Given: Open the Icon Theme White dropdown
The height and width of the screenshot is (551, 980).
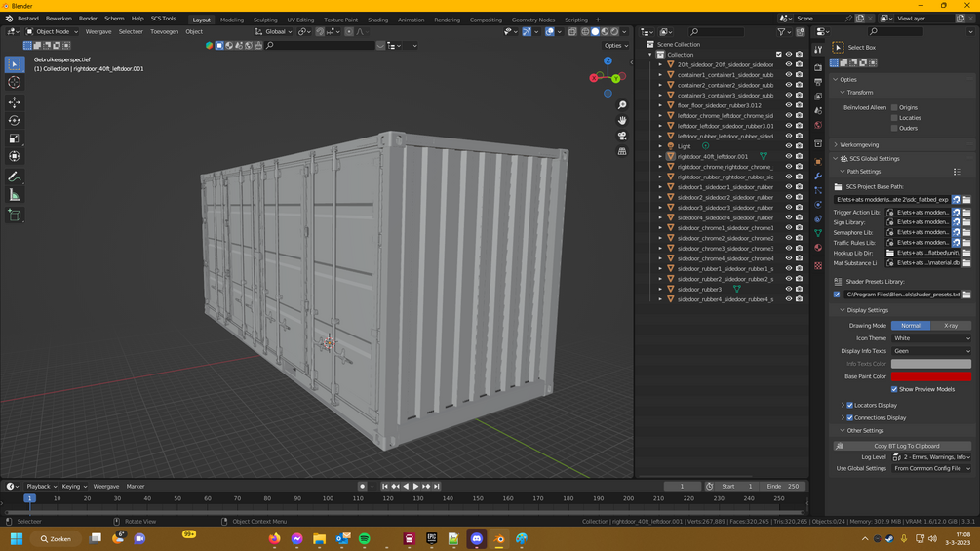Looking at the screenshot, I should (931, 338).
